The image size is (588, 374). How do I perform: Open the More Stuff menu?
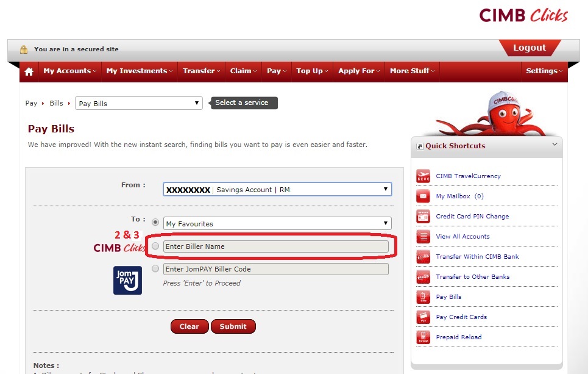point(412,71)
